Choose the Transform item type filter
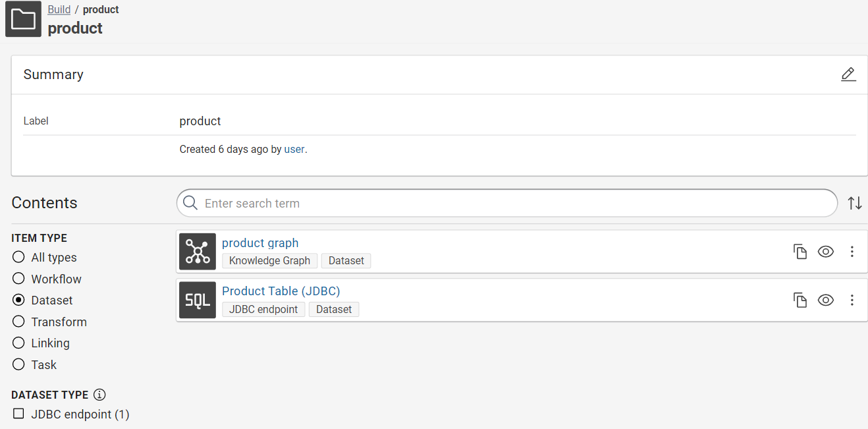Viewport: 868px width, 429px height. pos(18,322)
